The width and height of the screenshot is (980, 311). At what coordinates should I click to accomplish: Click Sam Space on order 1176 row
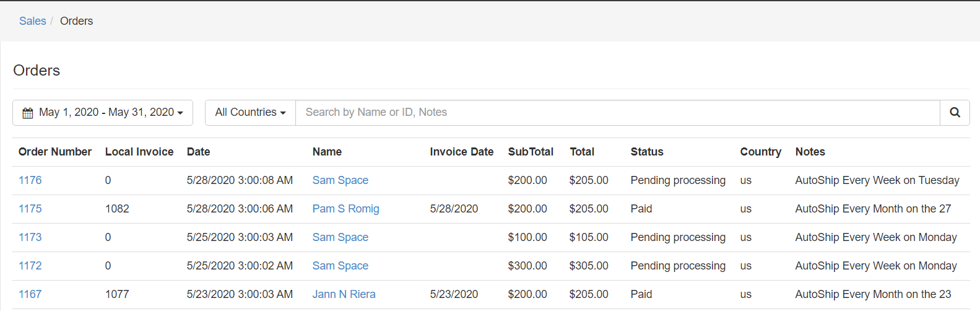[x=340, y=180]
